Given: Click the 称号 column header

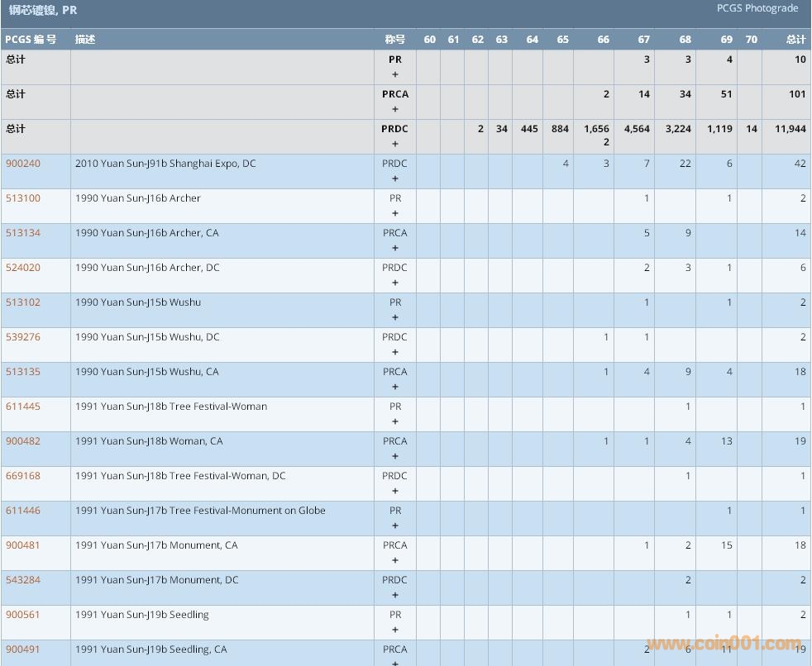Looking at the screenshot, I should point(394,40).
